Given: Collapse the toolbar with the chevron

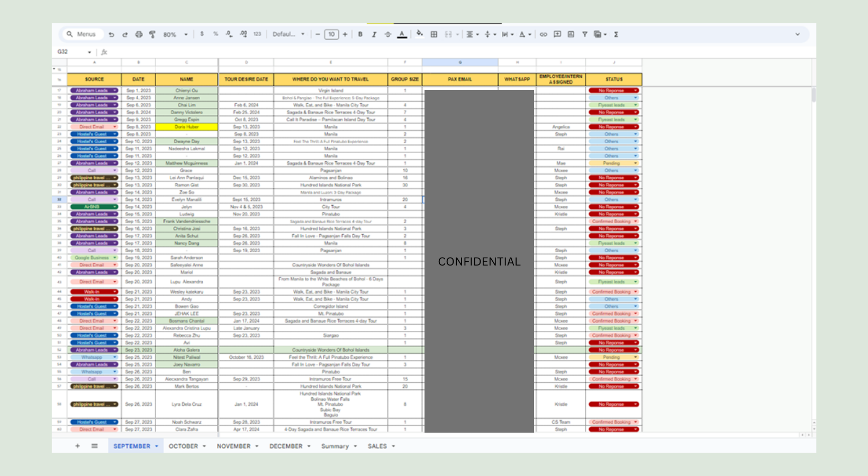Looking at the screenshot, I should point(798,34).
